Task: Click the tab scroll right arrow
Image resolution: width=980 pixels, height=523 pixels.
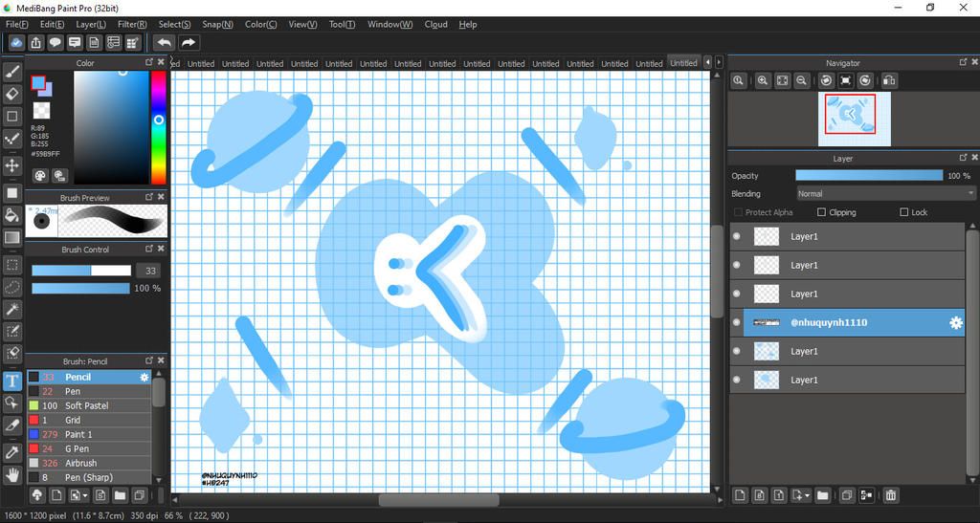Action: [719, 62]
